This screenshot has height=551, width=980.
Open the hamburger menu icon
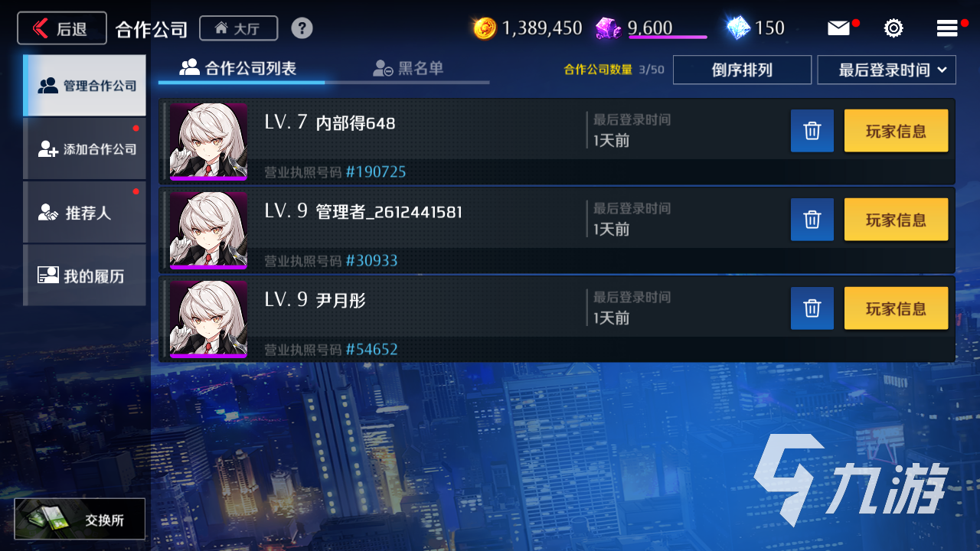[x=947, y=28]
